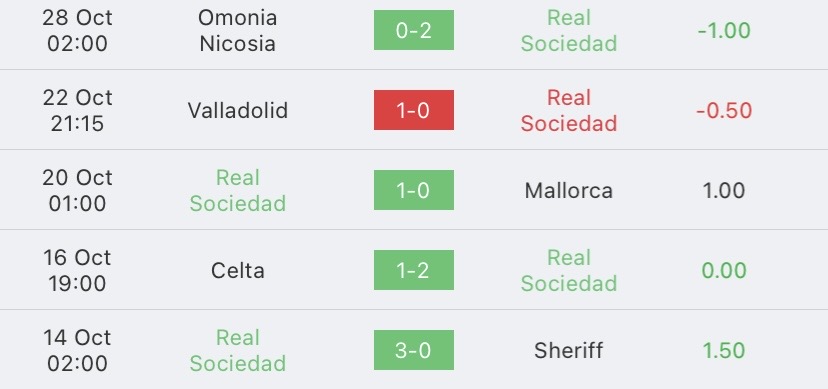Select Real Sociedad home team on 14 Oct
828x389 pixels.
click(238, 350)
